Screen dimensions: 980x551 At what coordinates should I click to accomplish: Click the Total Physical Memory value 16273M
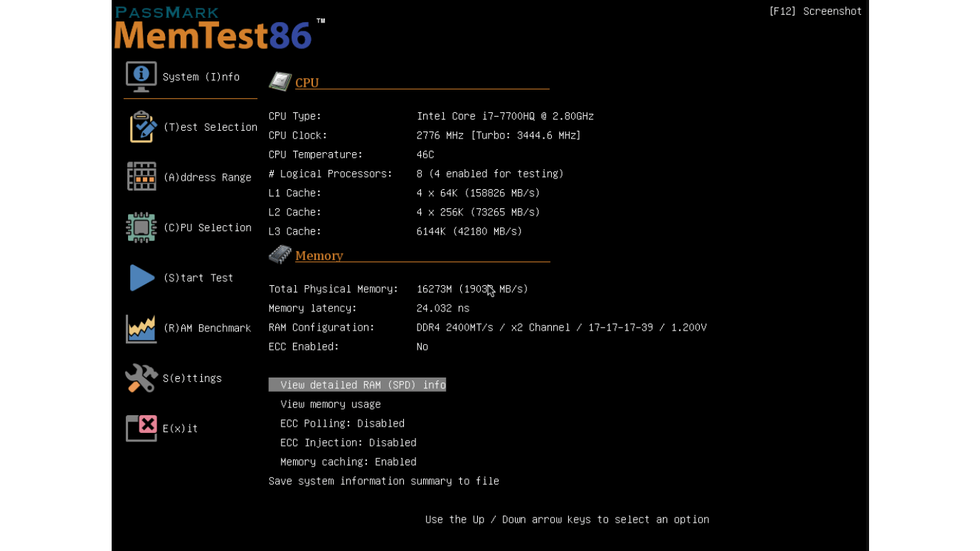tap(472, 289)
